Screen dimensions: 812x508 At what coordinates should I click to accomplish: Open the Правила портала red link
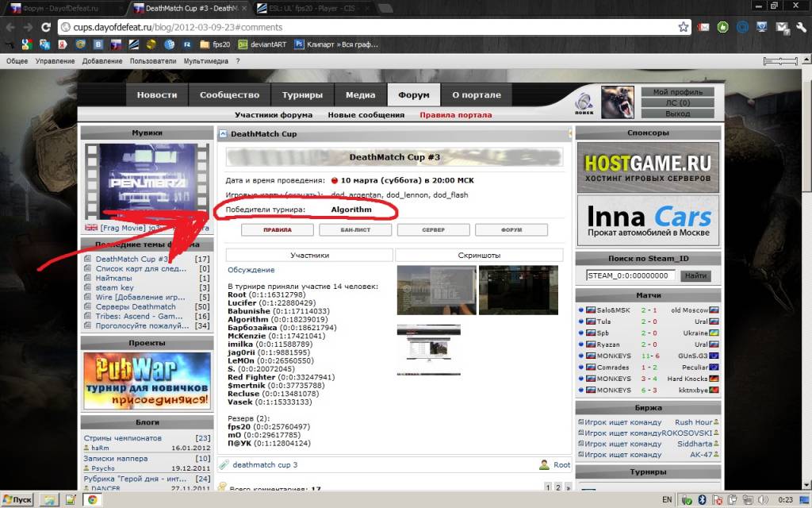coord(456,115)
